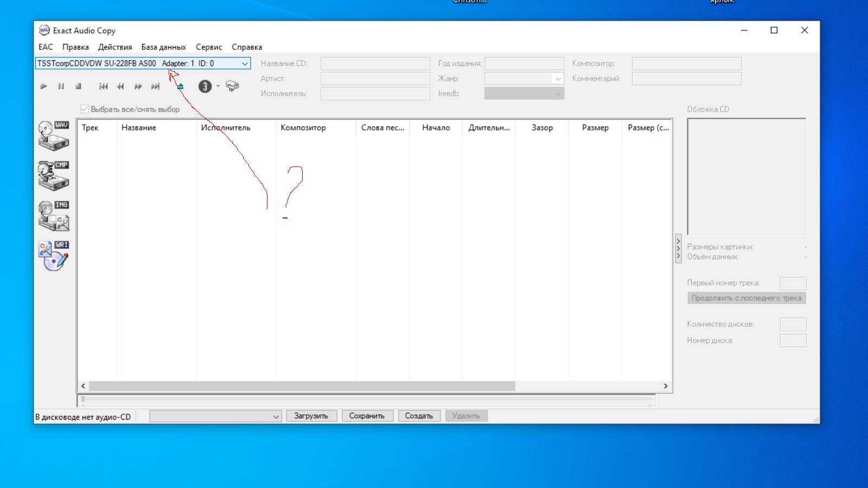Expand the side panel splitter arrows

click(678, 249)
